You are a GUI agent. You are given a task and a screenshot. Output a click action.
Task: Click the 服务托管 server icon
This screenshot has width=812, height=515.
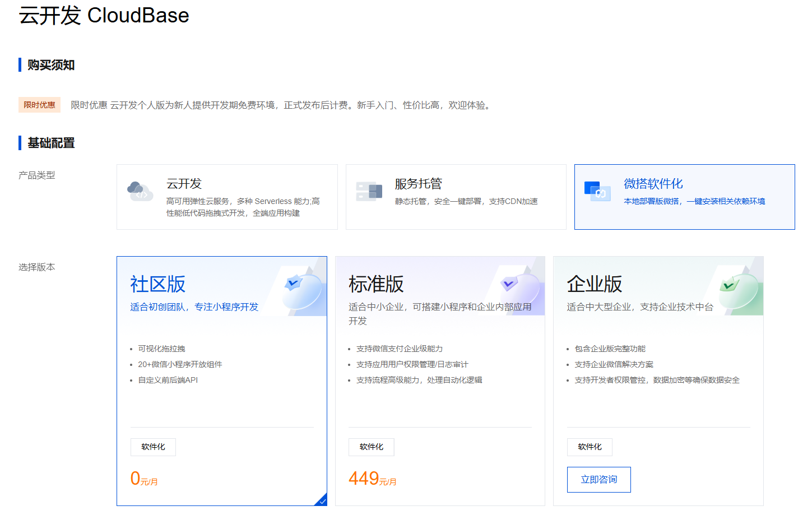[x=369, y=192]
